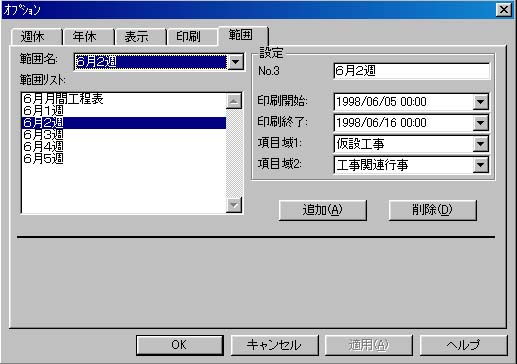517x364 pixels.
Task: Close the オプション dialog window
Action: coord(504,10)
